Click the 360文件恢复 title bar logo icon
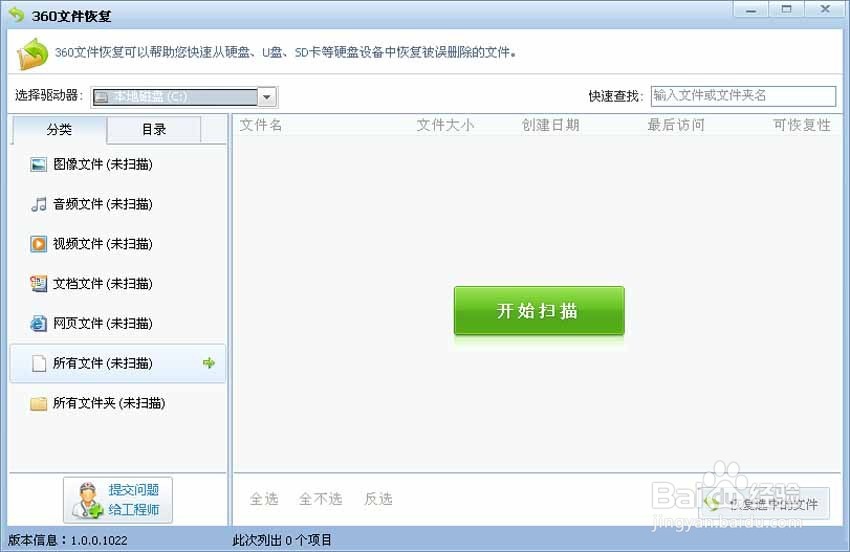Screen dimensions: 850x552 coord(17,15)
